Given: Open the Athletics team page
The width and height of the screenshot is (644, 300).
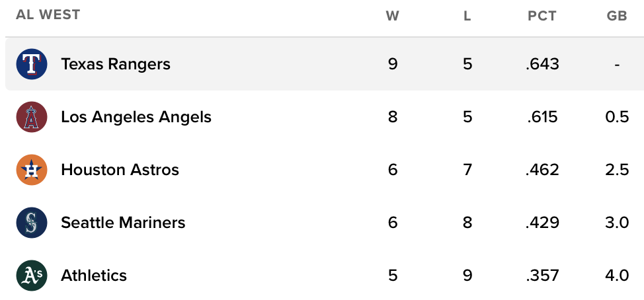Looking at the screenshot, I should point(93,276).
